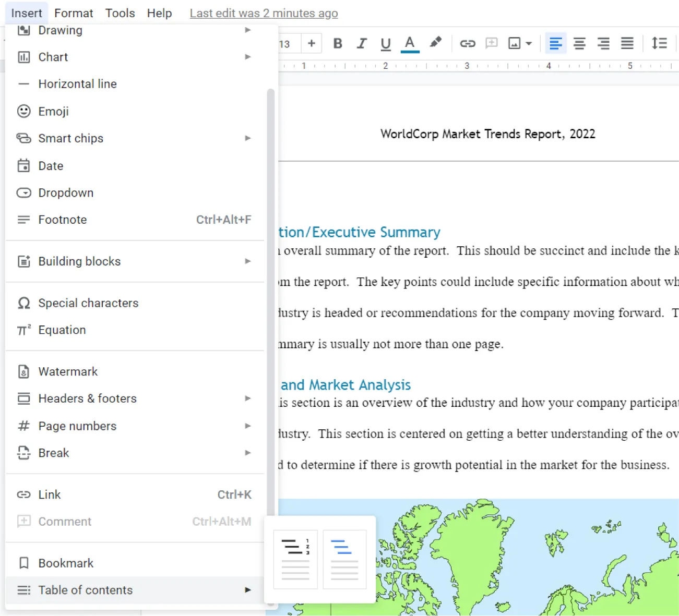Insert a horizontal line

pyautogui.click(x=77, y=83)
